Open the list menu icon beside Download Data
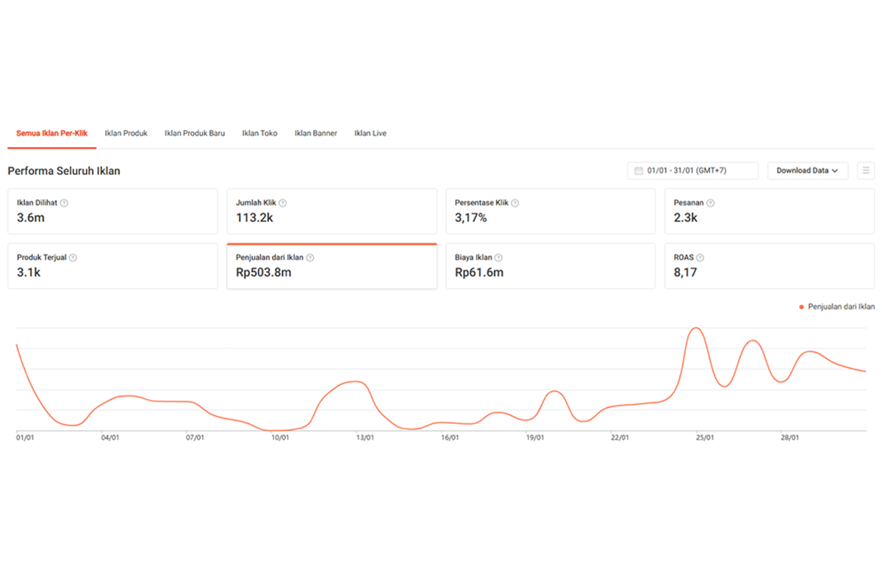Screen dimensions: 882x588 click(866, 171)
